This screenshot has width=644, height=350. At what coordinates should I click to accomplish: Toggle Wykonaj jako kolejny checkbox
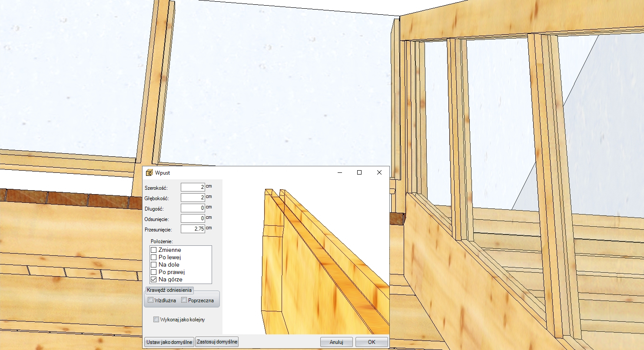tap(156, 320)
